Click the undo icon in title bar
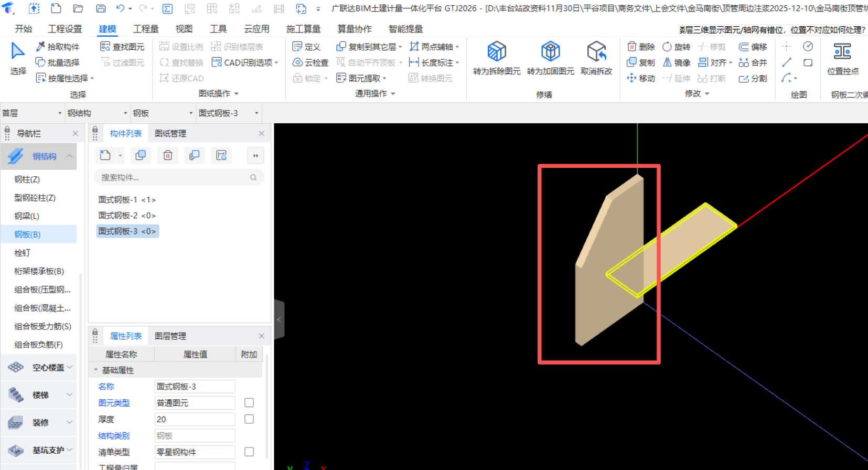 [121, 8]
